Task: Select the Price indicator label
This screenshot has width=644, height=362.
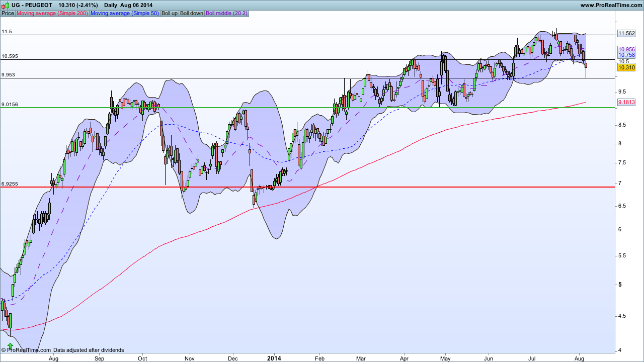Action: [x=8, y=13]
